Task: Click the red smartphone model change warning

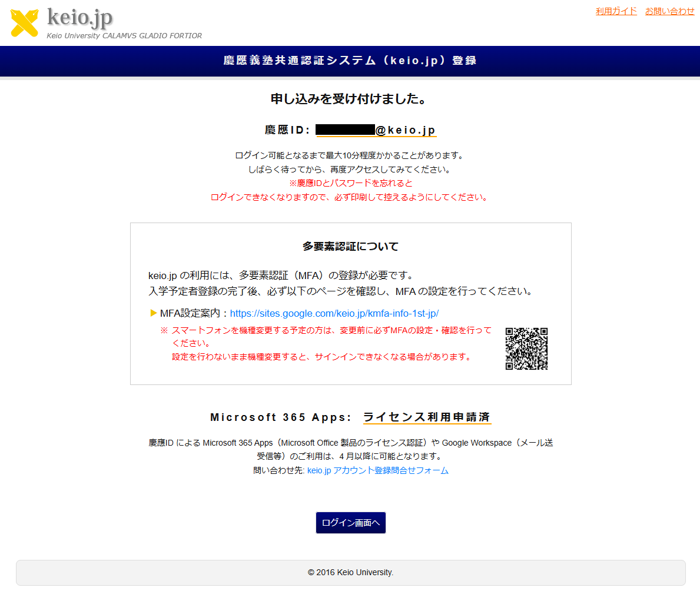Action: pos(331,343)
